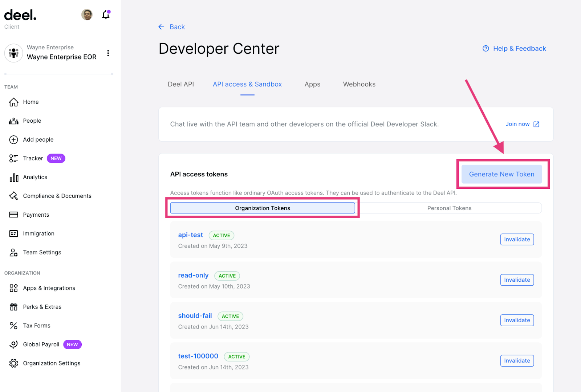Image resolution: width=581 pixels, height=392 pixels.
Task: Open the Webhooks tab
Action: tap(359, 84)
